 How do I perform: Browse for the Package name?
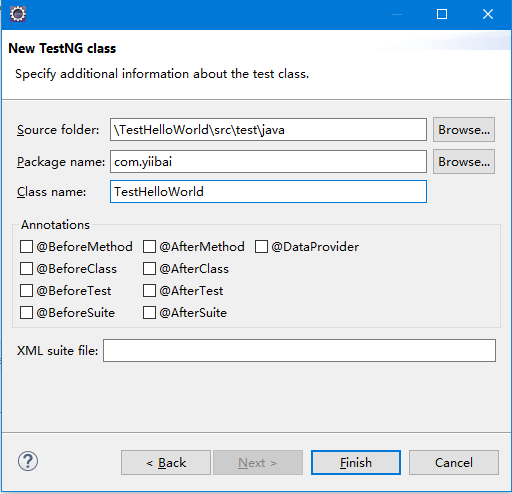pos(464,162)
